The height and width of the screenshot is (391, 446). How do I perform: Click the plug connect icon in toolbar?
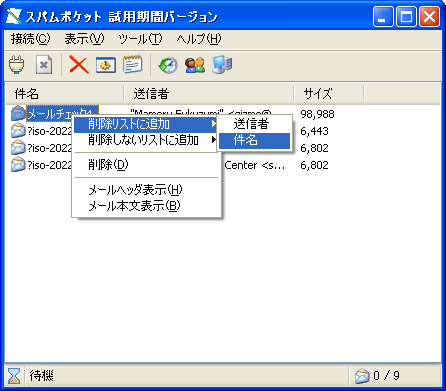click(17, 65)
